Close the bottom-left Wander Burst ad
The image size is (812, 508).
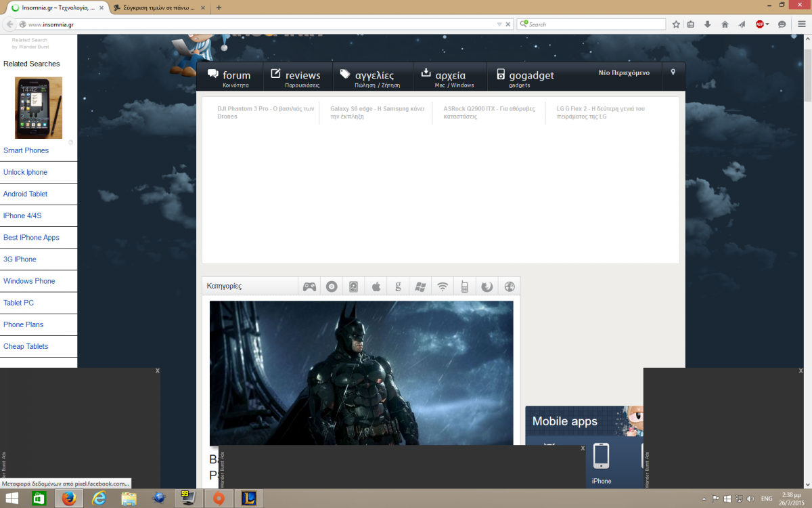pyautogui.click(x=157, y=371)
